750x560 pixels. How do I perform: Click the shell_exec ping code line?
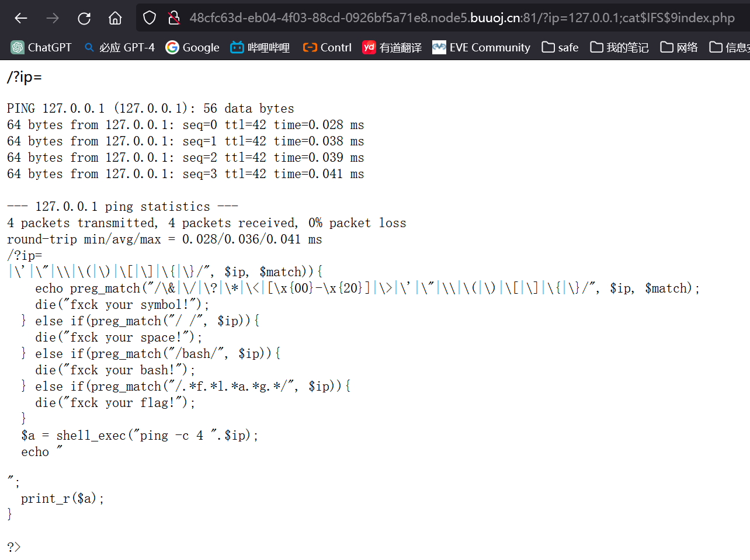click(x=140, y=436)
